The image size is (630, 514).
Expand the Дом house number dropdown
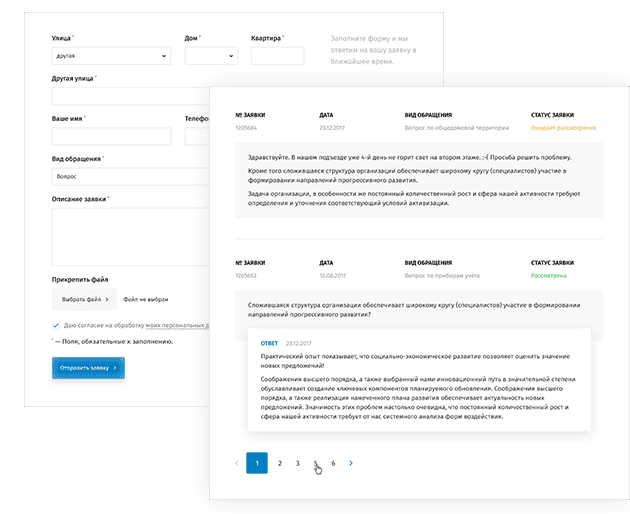tap(210, 56)
